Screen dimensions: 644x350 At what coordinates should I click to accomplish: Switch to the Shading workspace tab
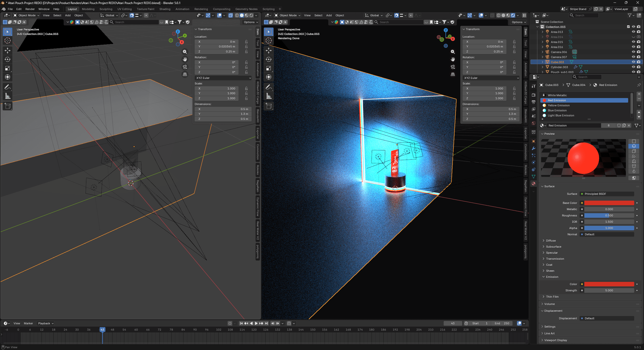click(165, 9)
